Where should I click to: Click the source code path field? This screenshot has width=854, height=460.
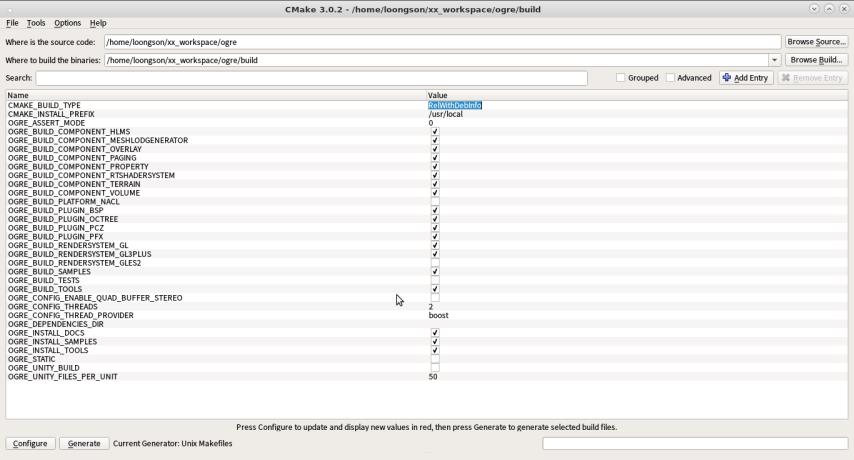coord(442,42)
